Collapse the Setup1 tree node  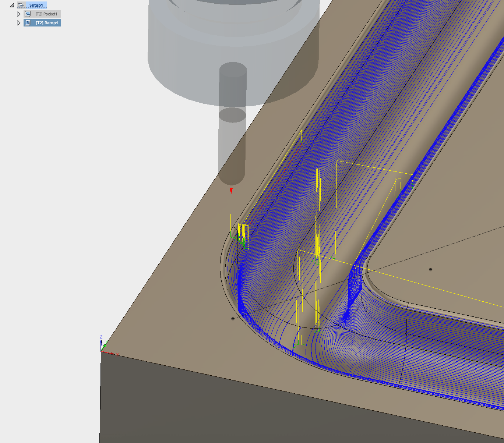pos(12,5)
